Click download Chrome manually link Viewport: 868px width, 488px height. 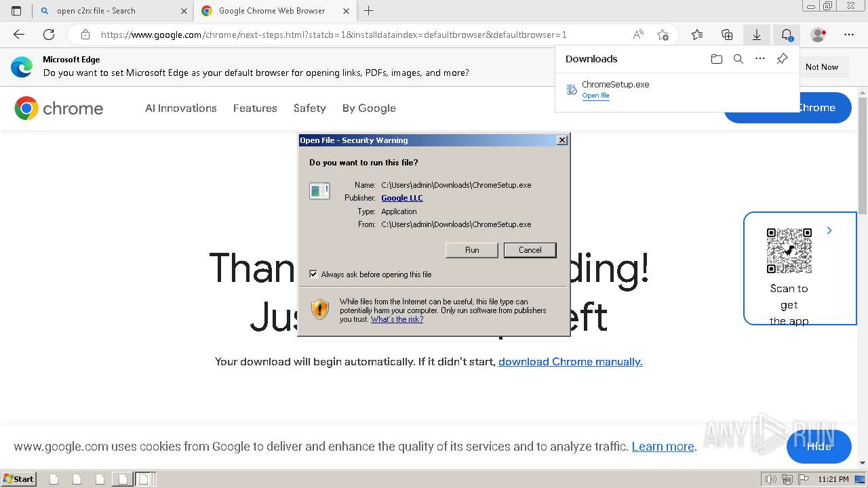570,362
